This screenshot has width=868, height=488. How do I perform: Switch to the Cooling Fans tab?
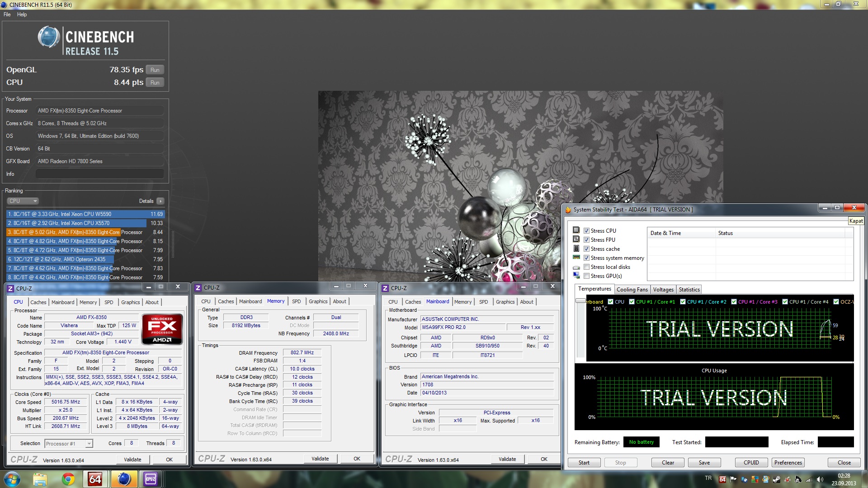[x=632, y=289]
